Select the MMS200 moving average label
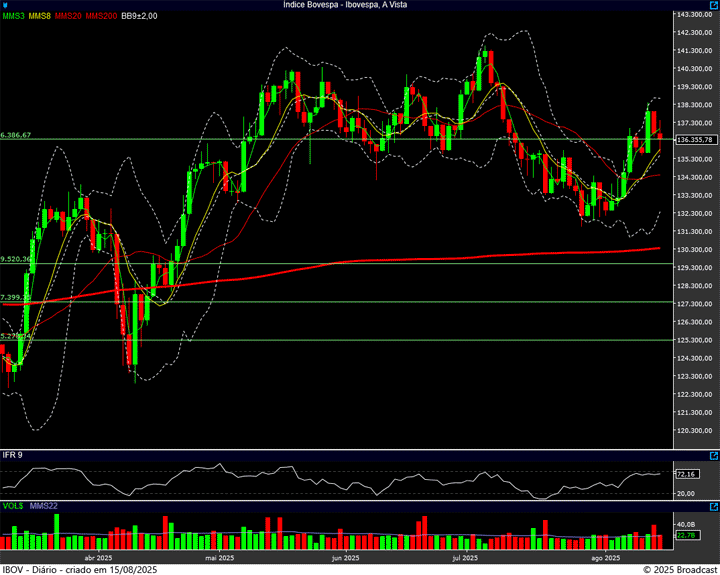Viewport: 720px width, 575px height. coord(101,16)
